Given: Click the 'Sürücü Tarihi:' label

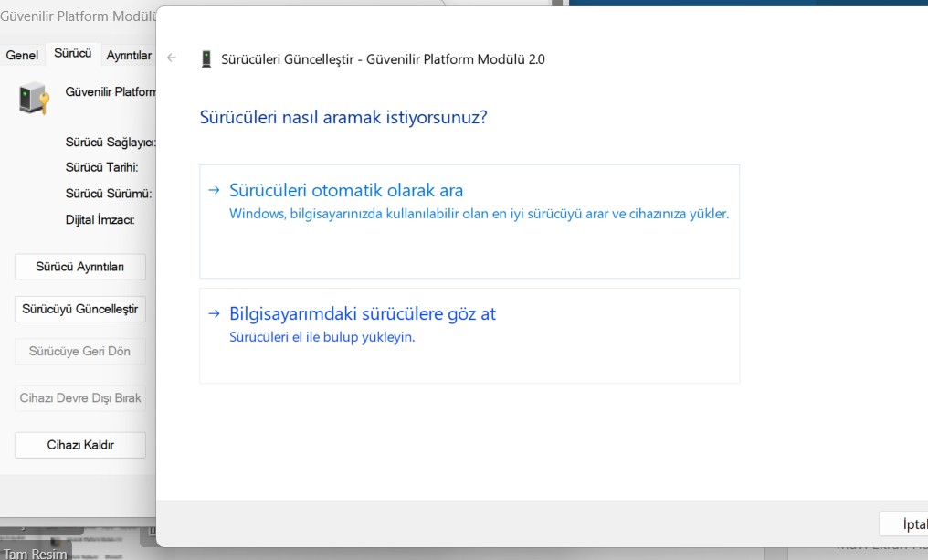Looking at the screenshot, I should coord(101,167).
